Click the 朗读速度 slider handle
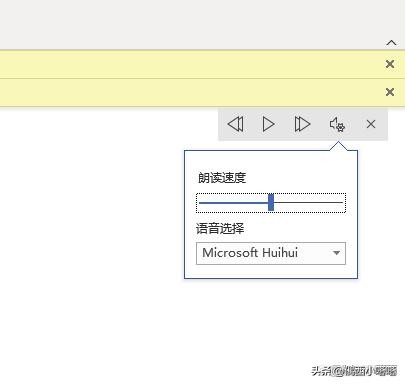Screen dimensions: 405x385 pos(271,202)
